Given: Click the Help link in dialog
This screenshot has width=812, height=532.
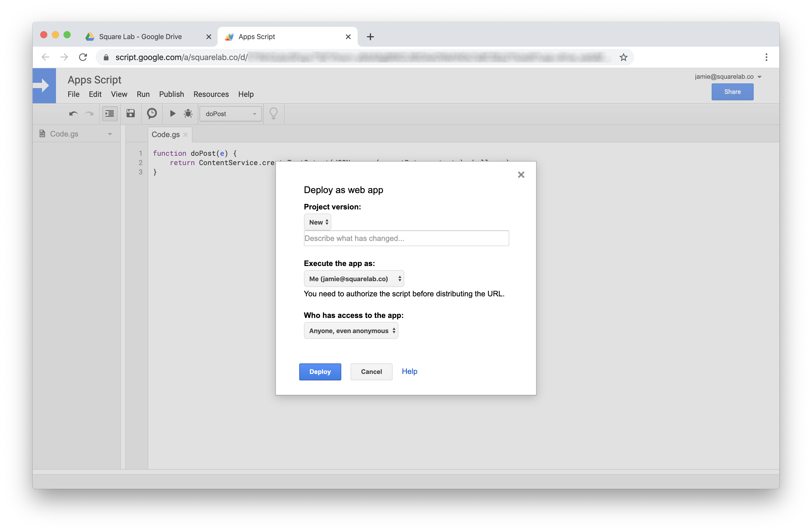Looking at the screenshot, I should (409, 370).
